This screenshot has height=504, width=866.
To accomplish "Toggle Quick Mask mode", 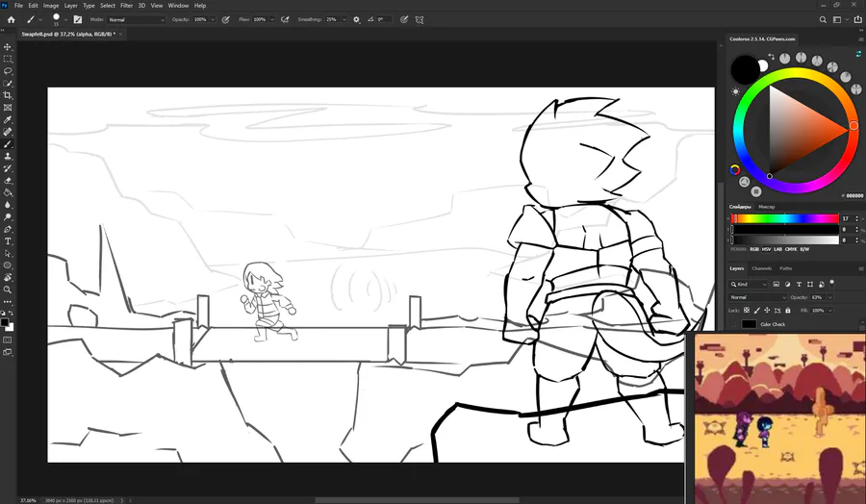I will (8, 340).
